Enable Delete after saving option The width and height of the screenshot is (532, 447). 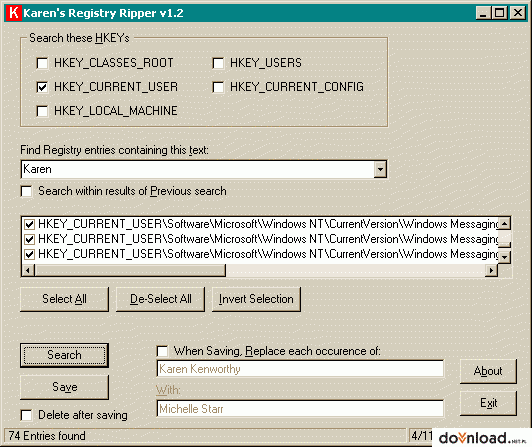tap(26, 415)
